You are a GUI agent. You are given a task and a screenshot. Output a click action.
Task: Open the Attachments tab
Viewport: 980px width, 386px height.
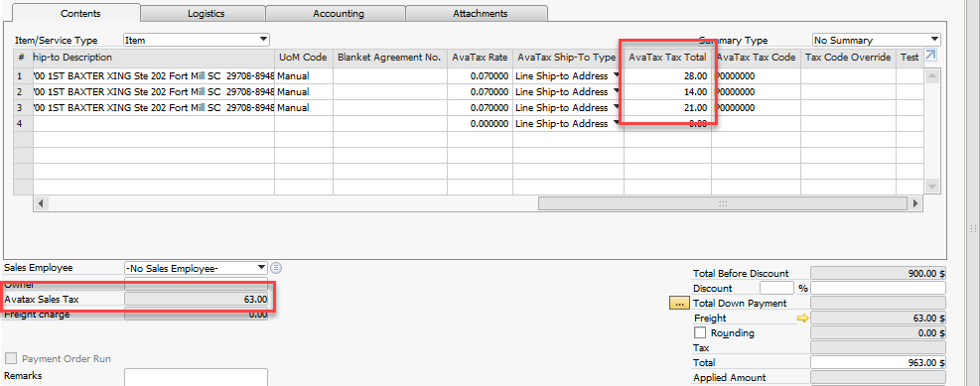tap(480, 13)
